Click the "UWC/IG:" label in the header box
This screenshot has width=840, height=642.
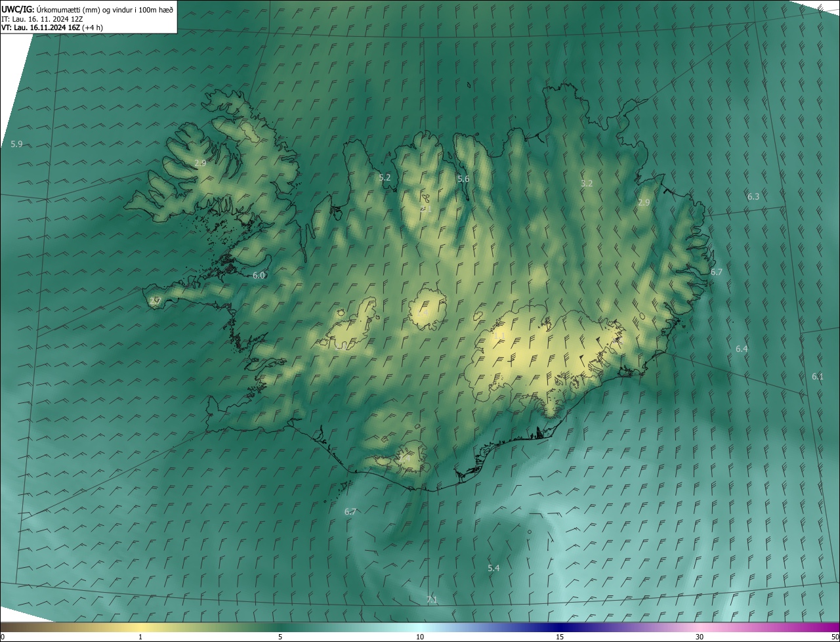click(18, 9)
